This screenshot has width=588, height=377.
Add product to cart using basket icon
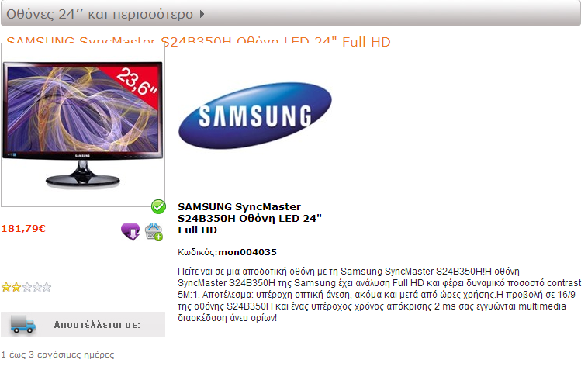pos(154,231)
